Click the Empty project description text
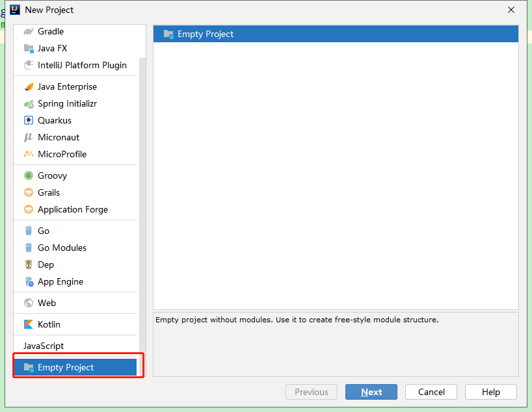Image resolution: width=532 pixels, height=412 pixels. 297,320
